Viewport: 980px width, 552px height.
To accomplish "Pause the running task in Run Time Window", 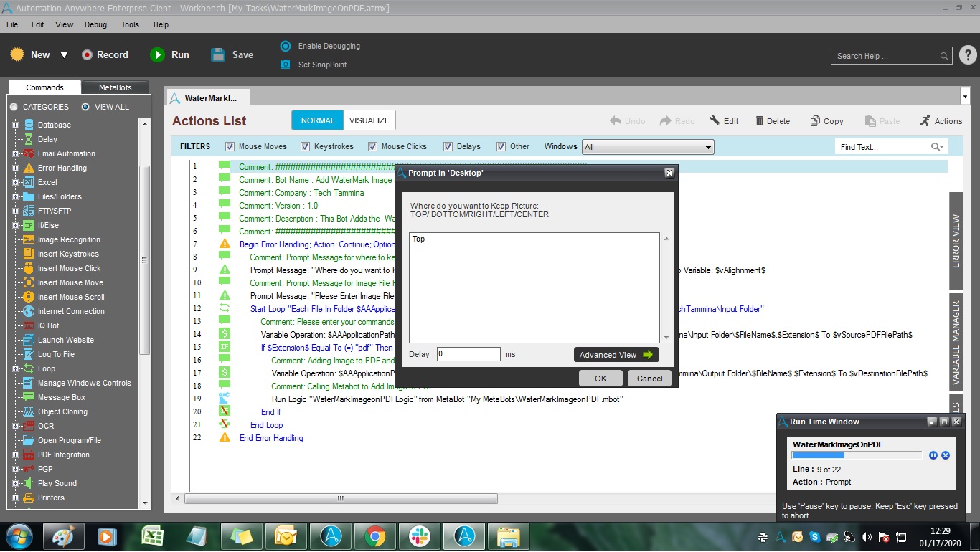I will (933, 455).
